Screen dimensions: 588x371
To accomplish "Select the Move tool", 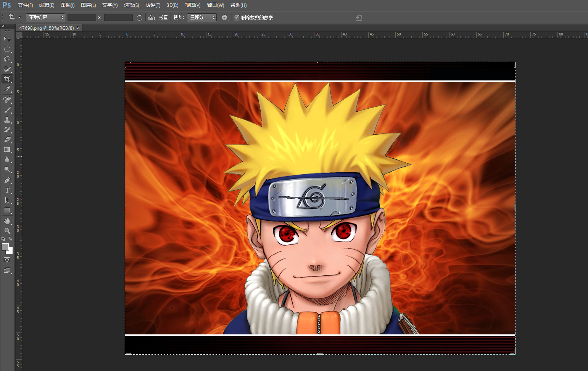I will pyautogui.click(x=7, y=39).
